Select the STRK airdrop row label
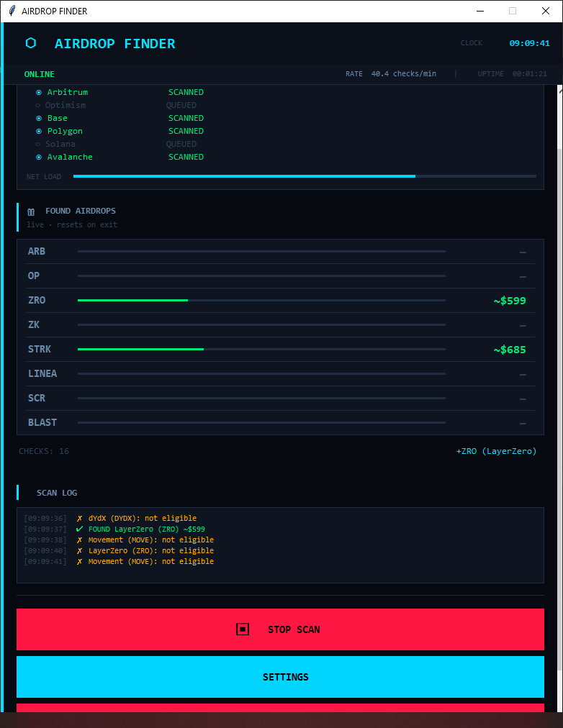 pyautogui.click(x=40, y=349)
